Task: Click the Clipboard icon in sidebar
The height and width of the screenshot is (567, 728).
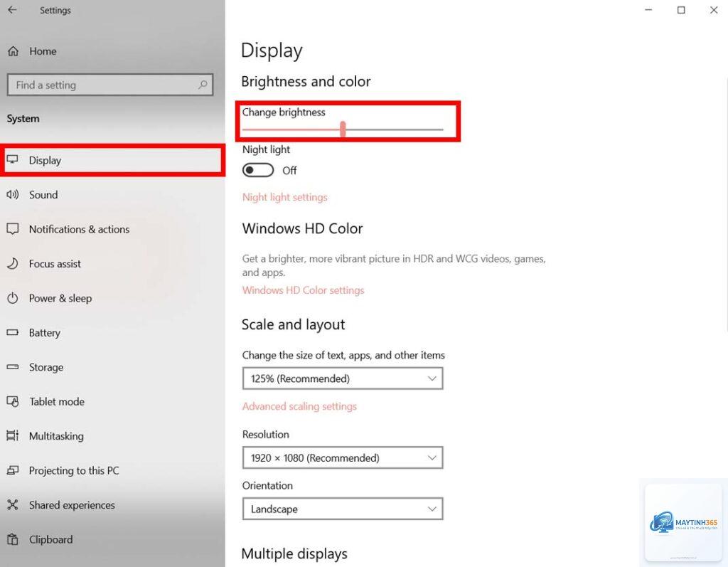Action: click(x=13, y=539)
